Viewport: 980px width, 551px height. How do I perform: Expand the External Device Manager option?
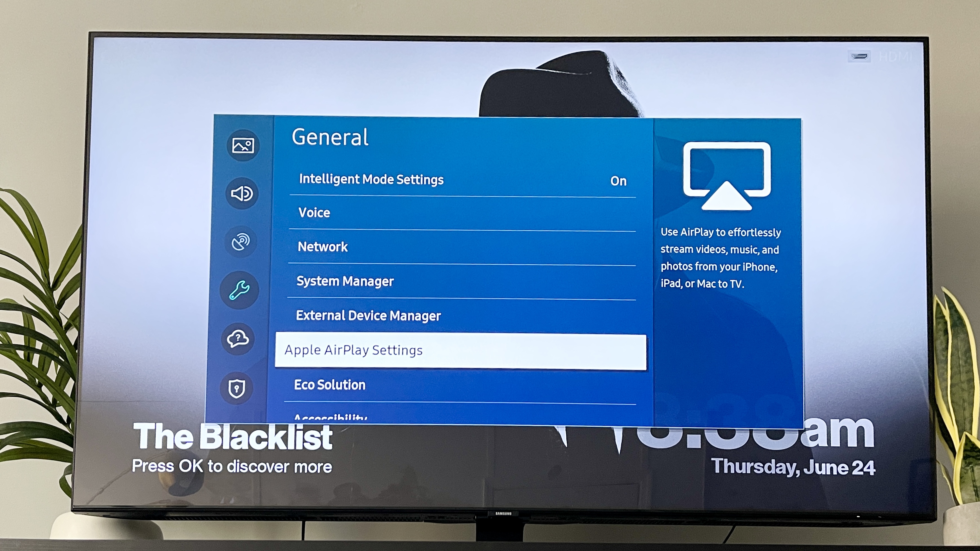462,315
